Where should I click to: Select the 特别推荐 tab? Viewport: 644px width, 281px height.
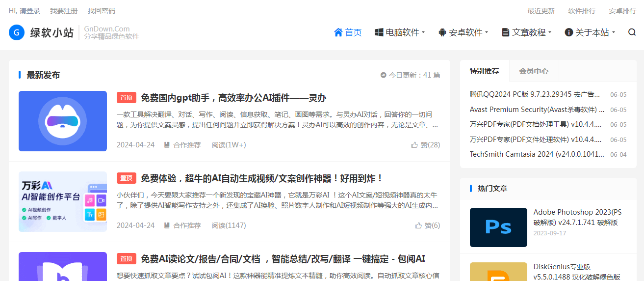[x=484, y=71]
